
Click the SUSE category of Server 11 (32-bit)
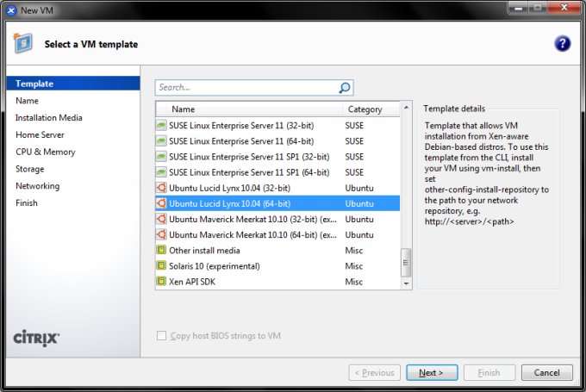coord(354,125)
